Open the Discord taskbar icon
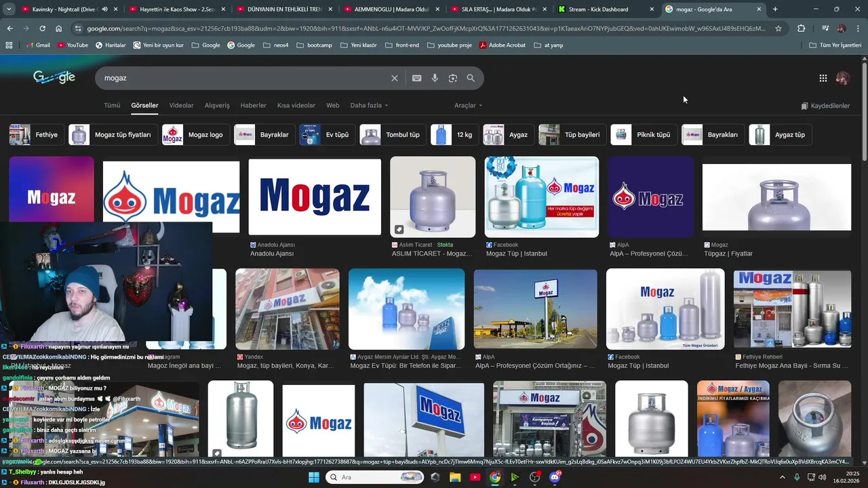This screenshot has height=488, width=868. (x=555, y=477)
